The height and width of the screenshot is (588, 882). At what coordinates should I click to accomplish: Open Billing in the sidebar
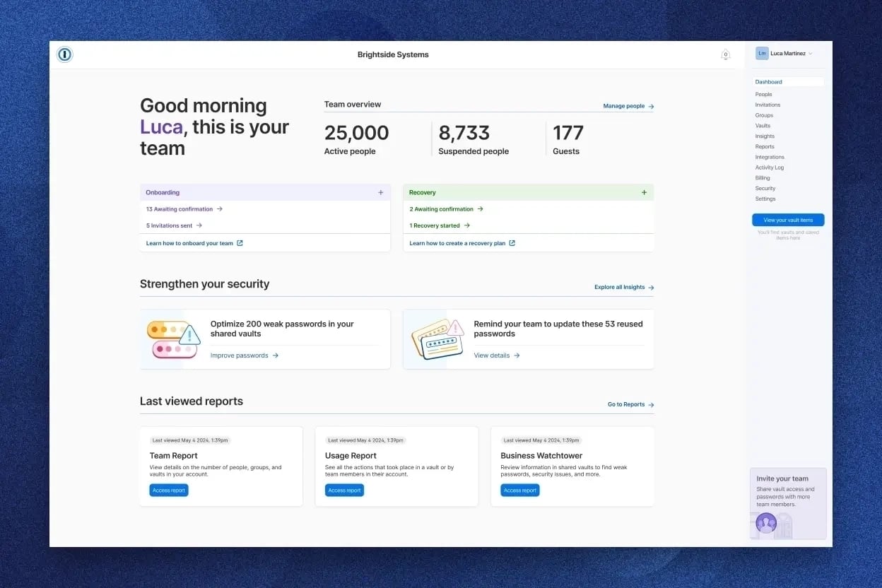click(x=762, y=177)
